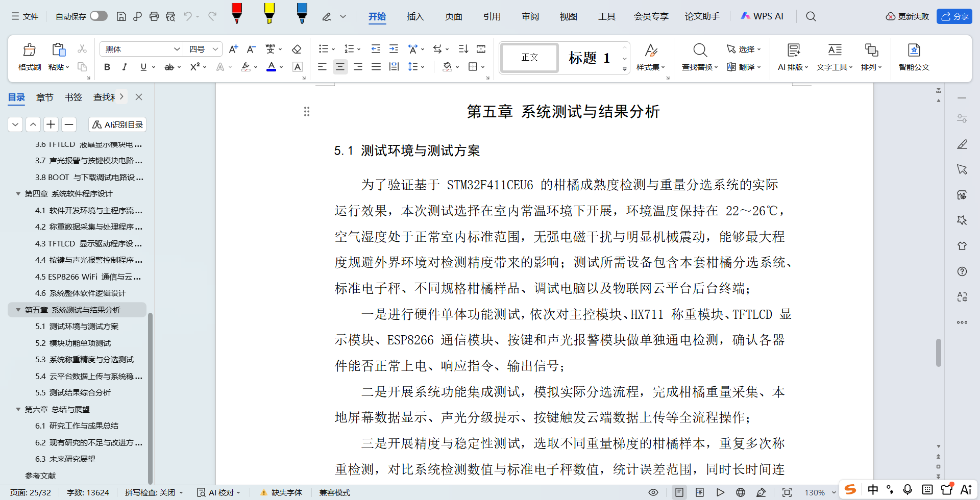Viewport: 980px width, 500px height.
Task: Toggle underline formatting
Action: [x=143, y=67]
